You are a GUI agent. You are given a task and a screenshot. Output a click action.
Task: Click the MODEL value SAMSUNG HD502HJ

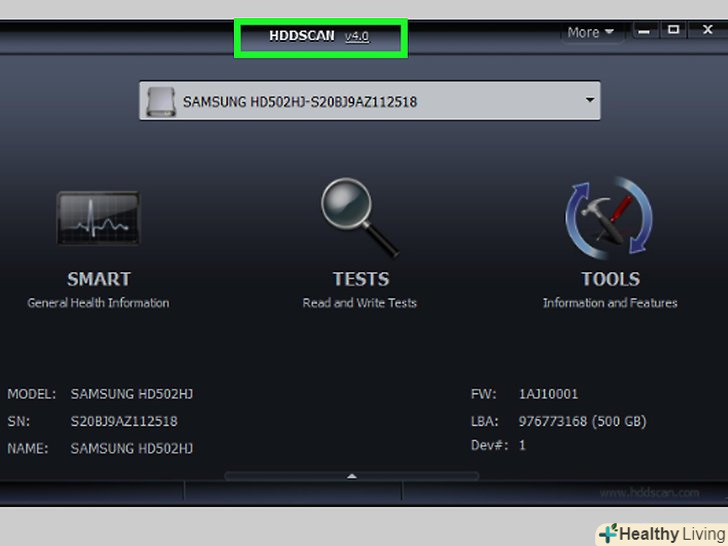pos(132,394)
